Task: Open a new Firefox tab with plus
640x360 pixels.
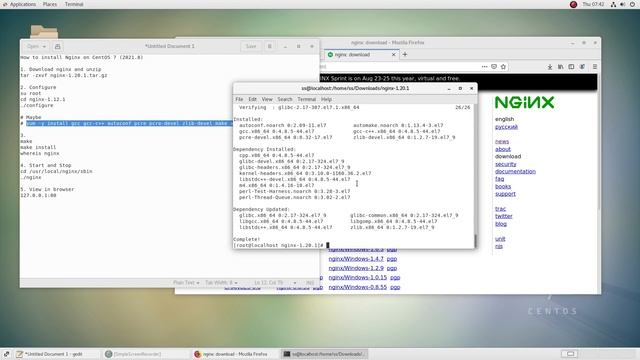Action: [405, 54]
